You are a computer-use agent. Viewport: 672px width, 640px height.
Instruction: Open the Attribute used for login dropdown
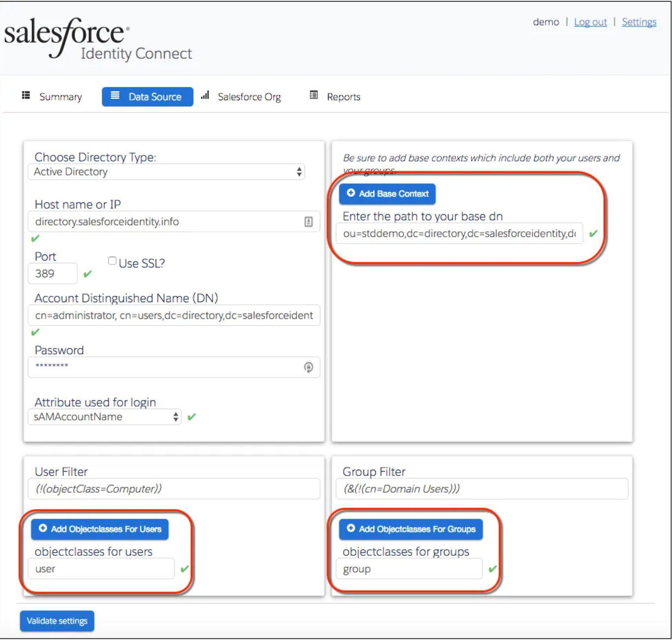pyautogui.click(x=105, y=417)
